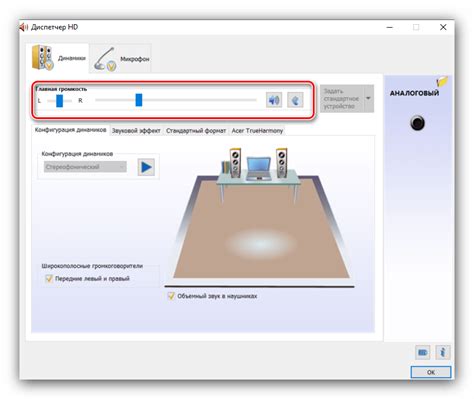The height and width of the screenshot is (399, 474).
Task: Click the laptop image on the table
Action: tap(259, 169)
